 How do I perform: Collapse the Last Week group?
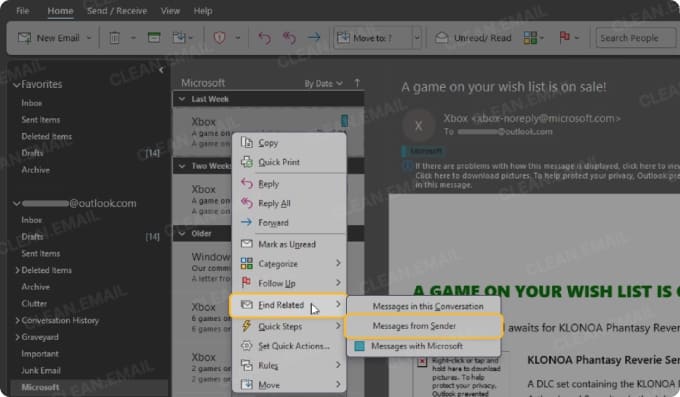tap(182, 99)
